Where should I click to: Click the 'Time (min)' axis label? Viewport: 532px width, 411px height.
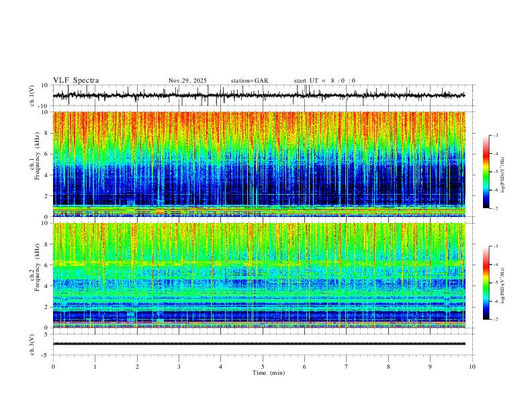tap(269, 373)
